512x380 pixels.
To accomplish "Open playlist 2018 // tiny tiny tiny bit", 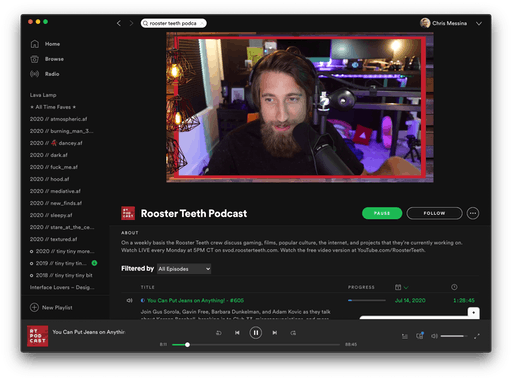I will tap(61, 275).
